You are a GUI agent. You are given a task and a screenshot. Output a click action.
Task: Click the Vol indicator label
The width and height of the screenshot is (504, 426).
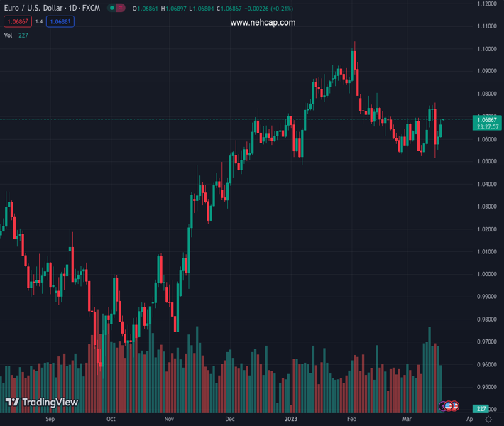pyautogui.click(x=8, y=35)
